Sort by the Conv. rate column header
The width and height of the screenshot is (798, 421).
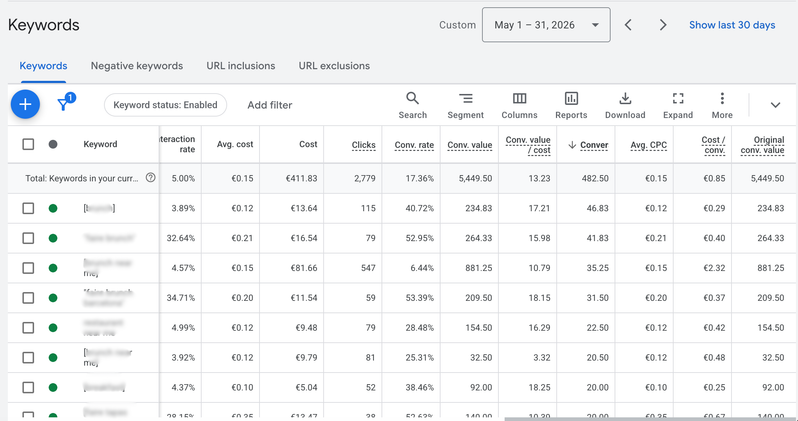[x=414, y=145]
